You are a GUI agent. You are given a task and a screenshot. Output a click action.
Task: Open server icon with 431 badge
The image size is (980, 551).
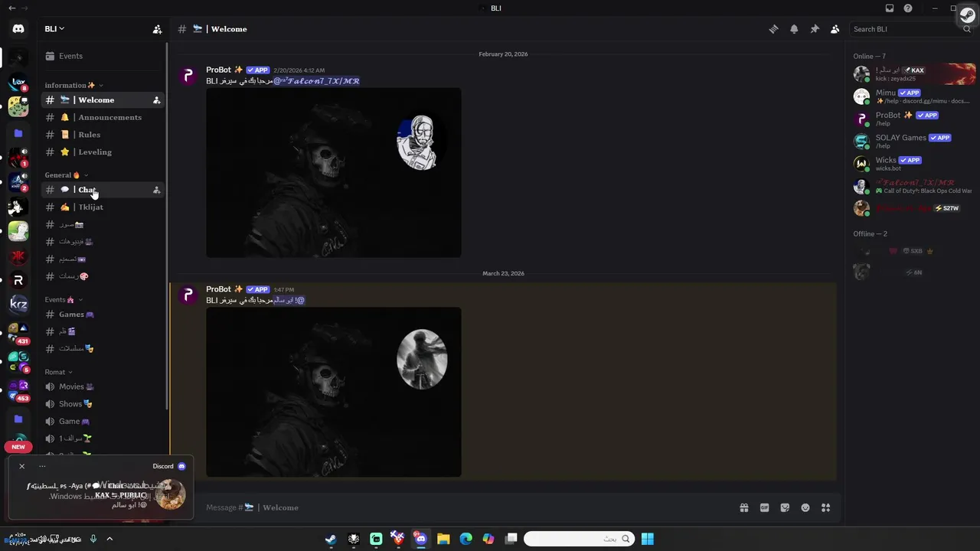coord(18,334)
